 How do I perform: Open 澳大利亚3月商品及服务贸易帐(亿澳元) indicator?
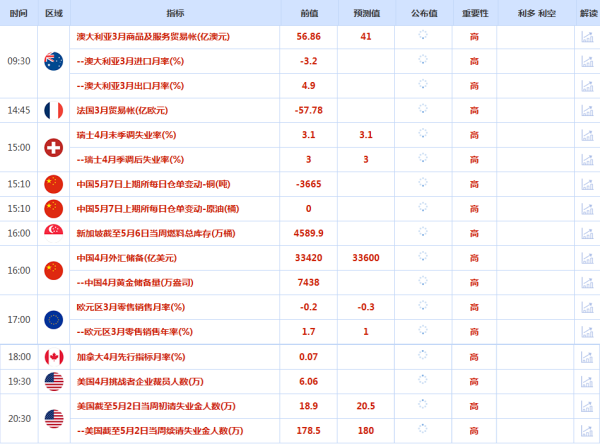pos(153,37)
